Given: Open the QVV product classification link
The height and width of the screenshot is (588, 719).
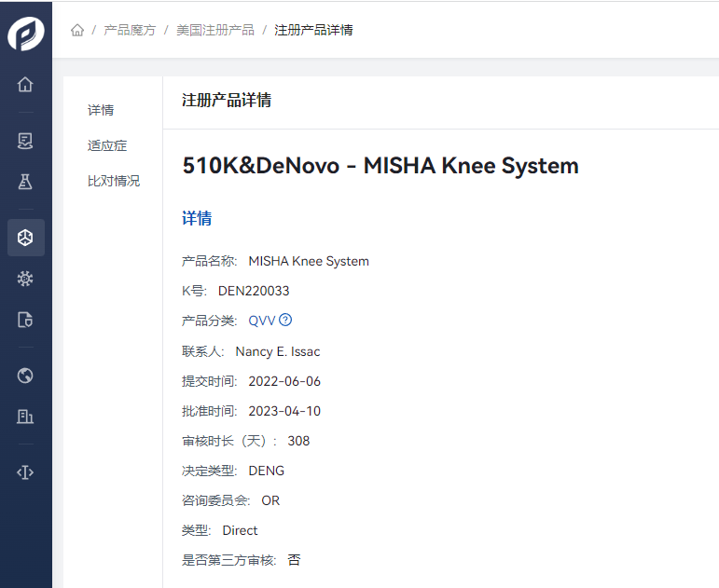Looking at the screenshot, I should point(262,321).
